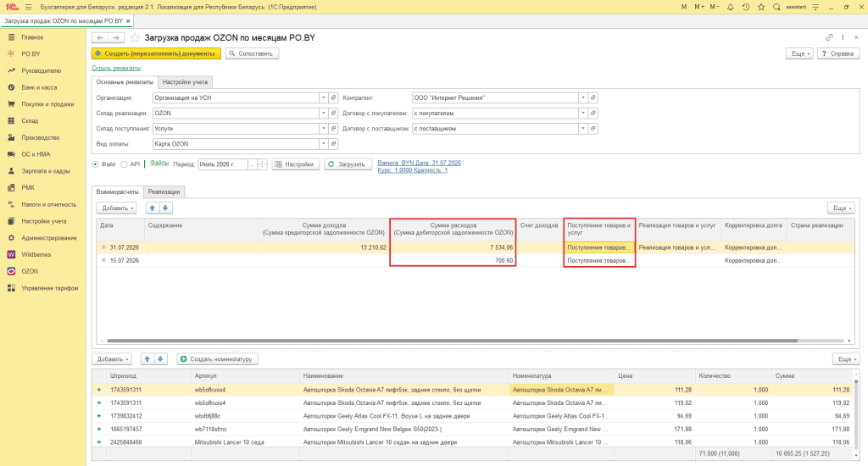Viewport: 868px width, 466px height.
Task: Click Скрыть реквизиты link
Action: point(116,68)
